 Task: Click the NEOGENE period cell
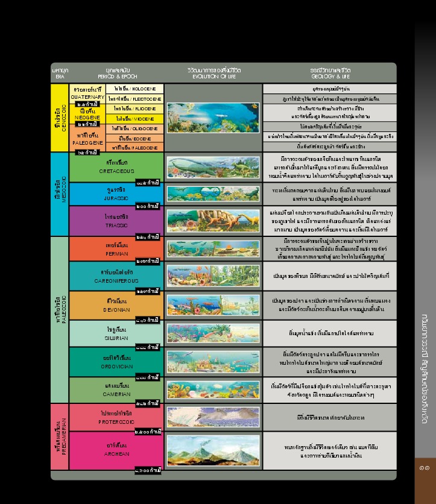click(x=87, y=114)
